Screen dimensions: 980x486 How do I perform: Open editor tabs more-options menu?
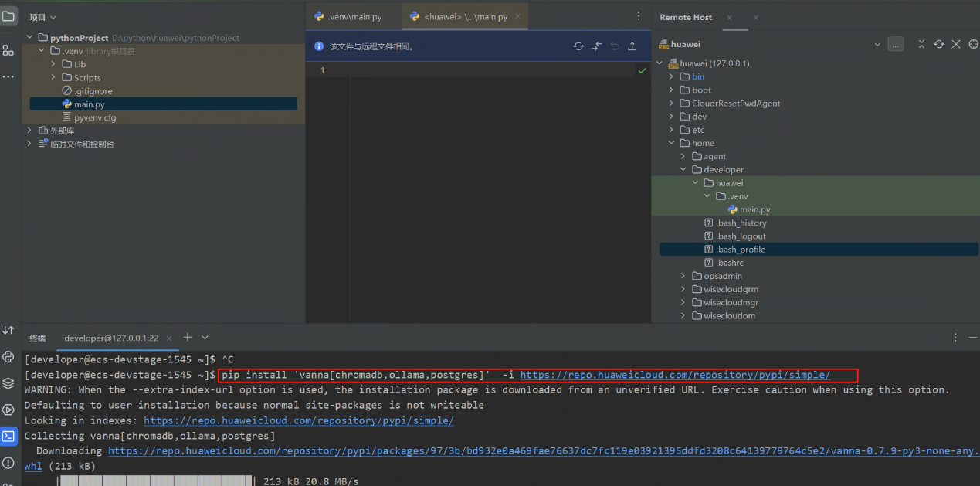pyautogui.click(x=638, y=16)
